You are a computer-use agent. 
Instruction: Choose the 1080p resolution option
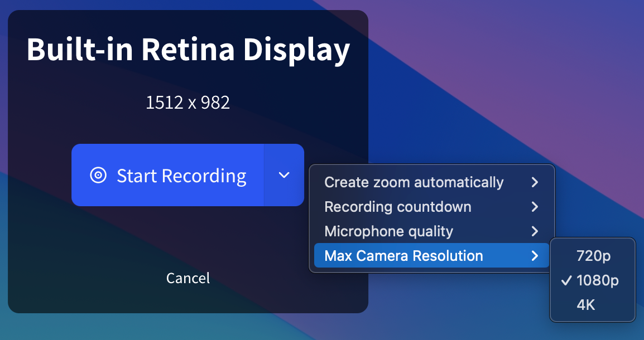pyautogui.click(x=597, y=280)
